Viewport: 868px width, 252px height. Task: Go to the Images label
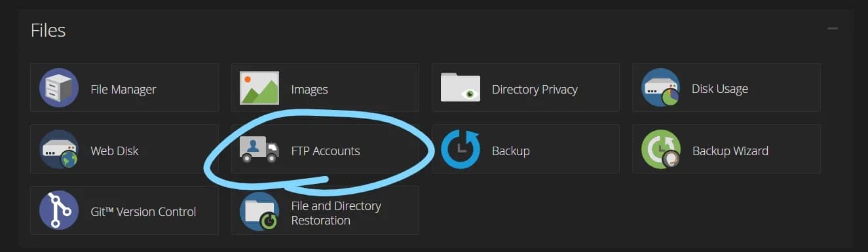point(309,89)
